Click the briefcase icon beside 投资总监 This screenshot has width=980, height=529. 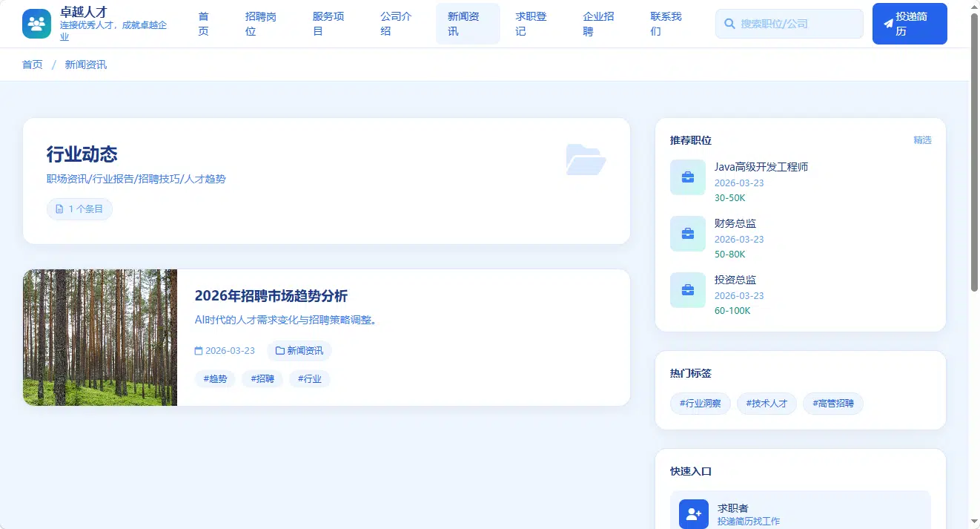pos(688,290)
